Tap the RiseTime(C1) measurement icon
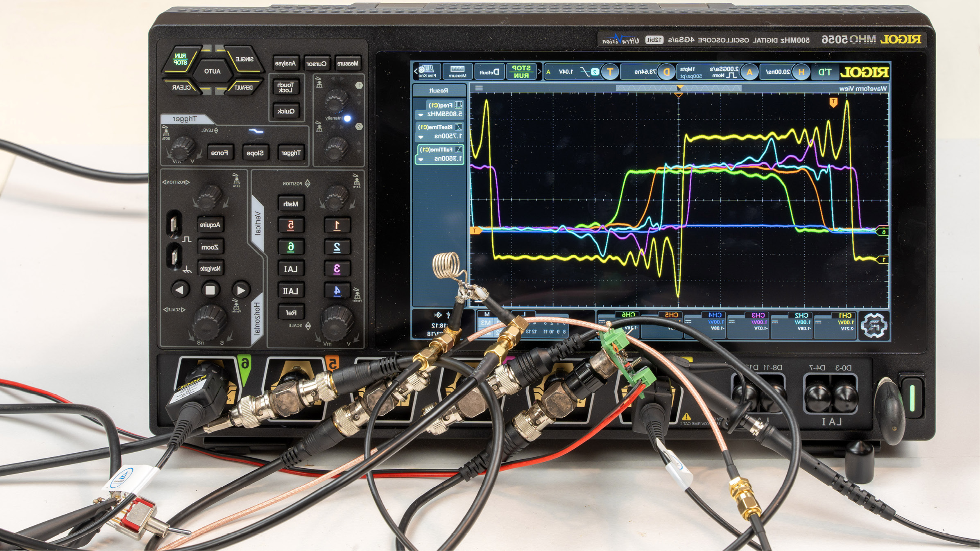Viewport: 980px width, 551px height. [459, 127]
